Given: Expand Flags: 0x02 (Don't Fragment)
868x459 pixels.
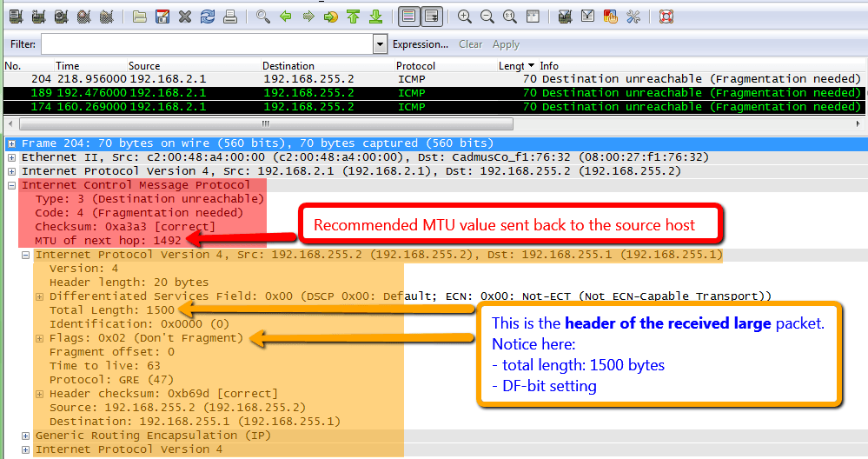Looking at the screenshot, I should coord(39,338).
